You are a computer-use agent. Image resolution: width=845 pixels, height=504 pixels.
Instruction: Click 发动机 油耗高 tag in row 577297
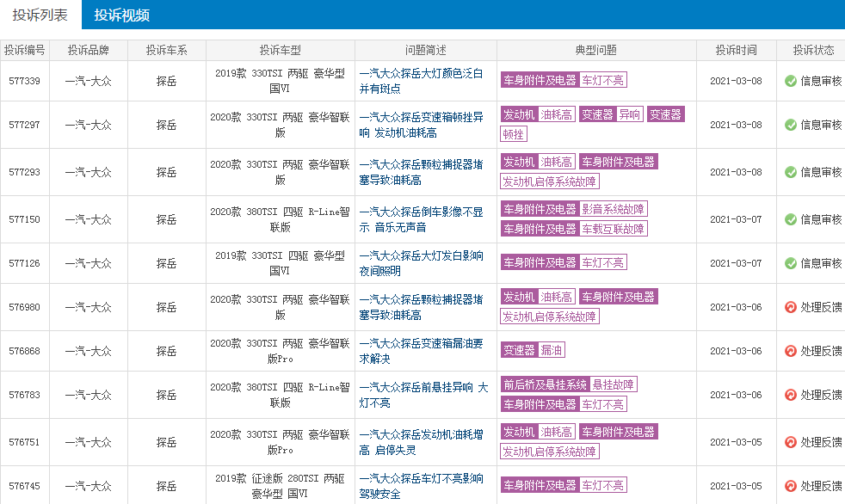pyautogui.click(x=538, y=114)
